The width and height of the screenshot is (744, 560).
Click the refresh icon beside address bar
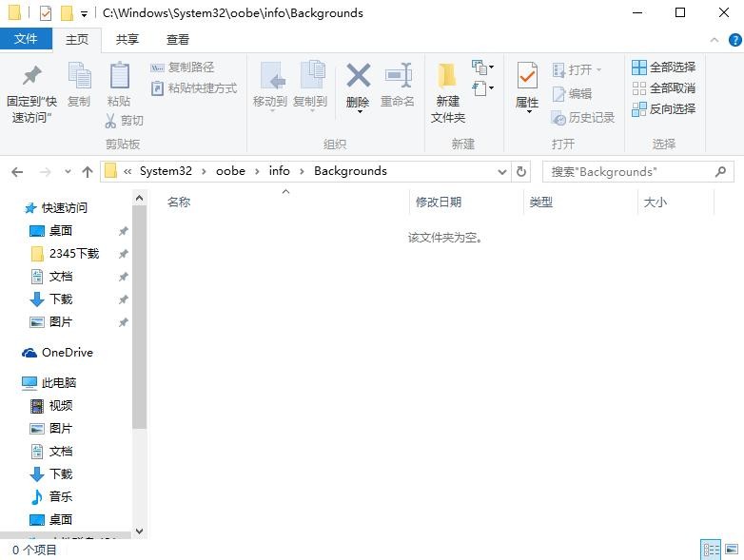(521, 171)
